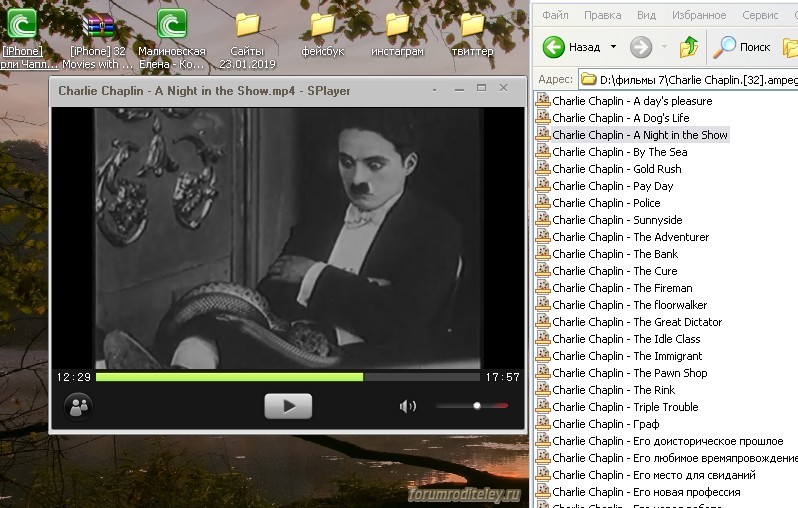Screen dimensions: 798x508
Task: Select file name 'Charlie Chaplin - The floorwalker'
Action: coord(630,305)
